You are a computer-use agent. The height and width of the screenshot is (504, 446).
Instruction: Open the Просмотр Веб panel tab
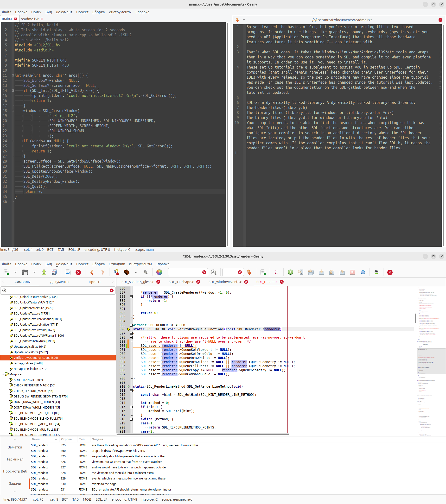pyautogui.click(x=15, y=471)
